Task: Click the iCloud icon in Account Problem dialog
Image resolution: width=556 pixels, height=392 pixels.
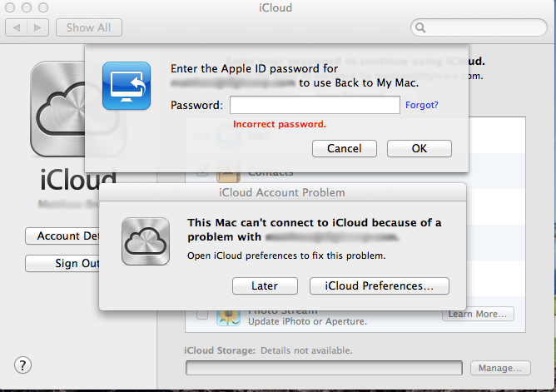Action: tap(146, 241)
